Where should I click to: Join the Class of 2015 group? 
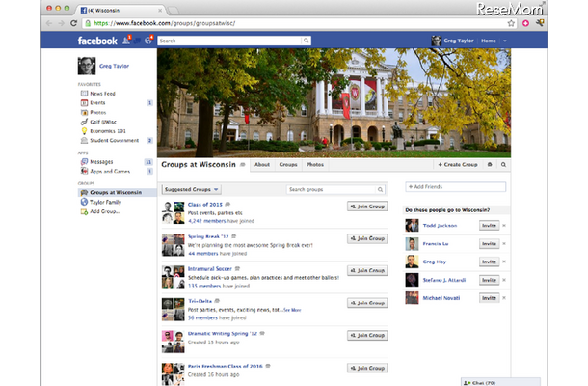click(367, 207)
